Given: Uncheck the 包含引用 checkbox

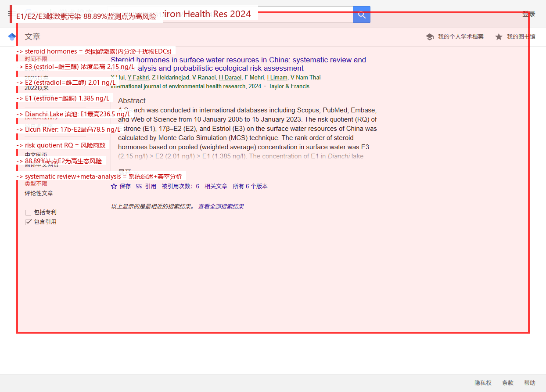Looking at the screenshot, I should (x=29, y=222).
